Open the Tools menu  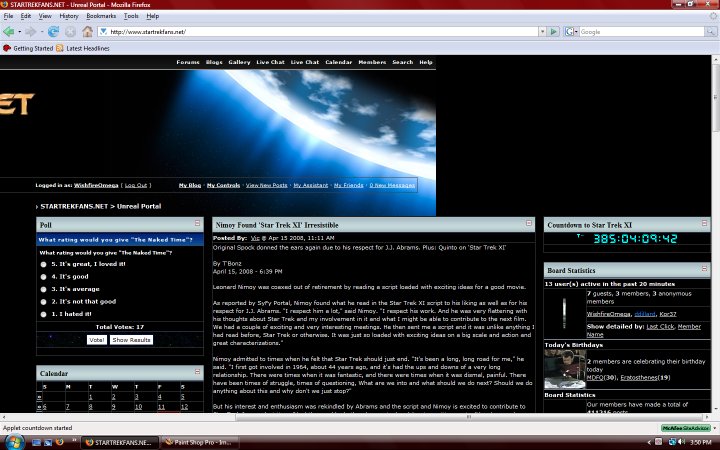pos(131,16)
